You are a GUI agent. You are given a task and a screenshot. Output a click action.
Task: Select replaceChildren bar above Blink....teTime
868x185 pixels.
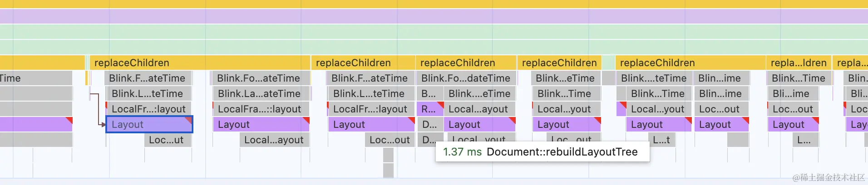[x=690, y=63]
